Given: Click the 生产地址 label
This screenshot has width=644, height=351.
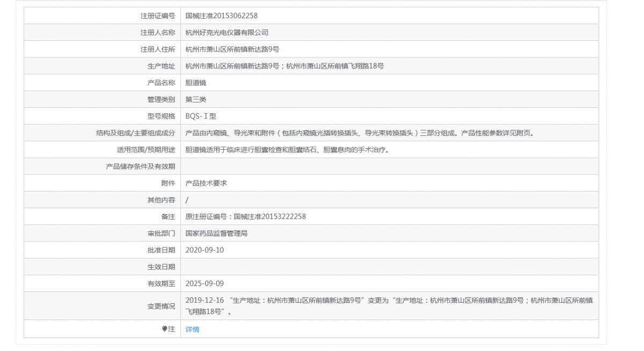Looking at the screenshot, I should click(162, 66).
